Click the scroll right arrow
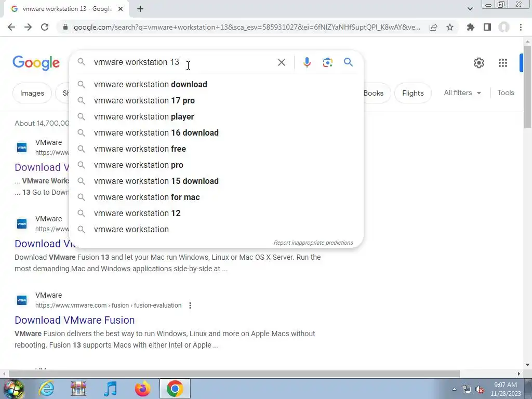The width and height of the screenshot is (532, 399). click(519, 374)
